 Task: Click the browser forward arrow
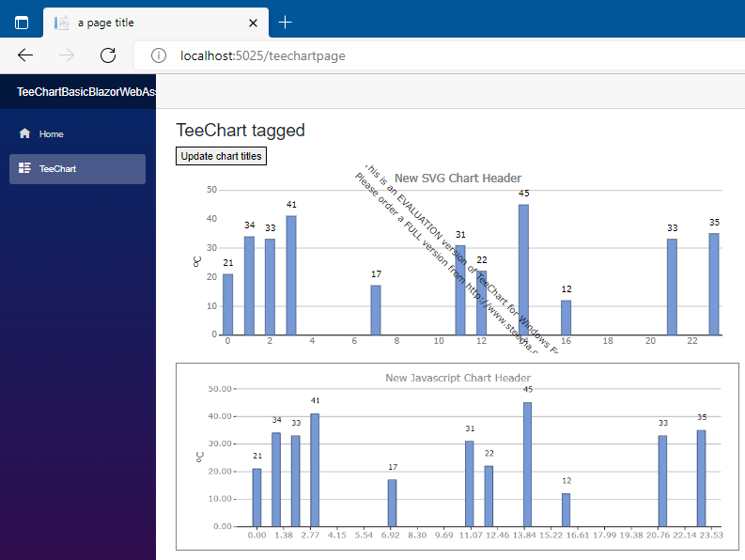67,55
